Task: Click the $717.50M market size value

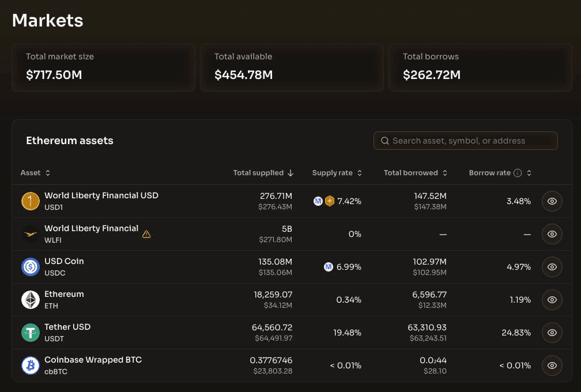Action: (54, 75)
